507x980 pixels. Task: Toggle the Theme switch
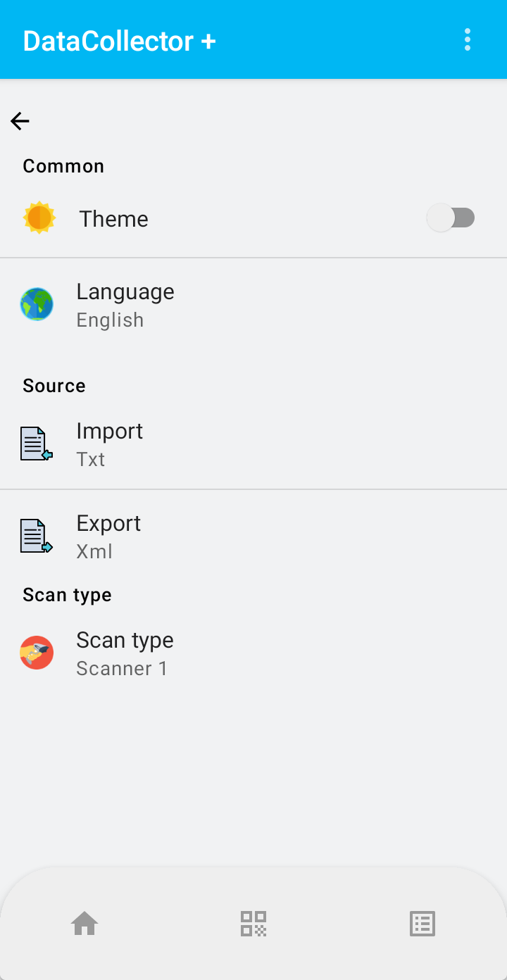click(451, 218)
